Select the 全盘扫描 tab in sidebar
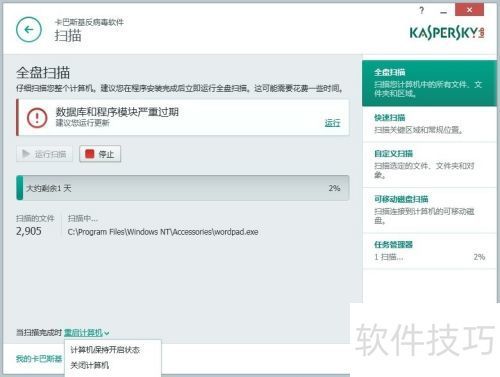Viewport: 500px width, 377px height. pyautogui.click(x=429, y=83)
